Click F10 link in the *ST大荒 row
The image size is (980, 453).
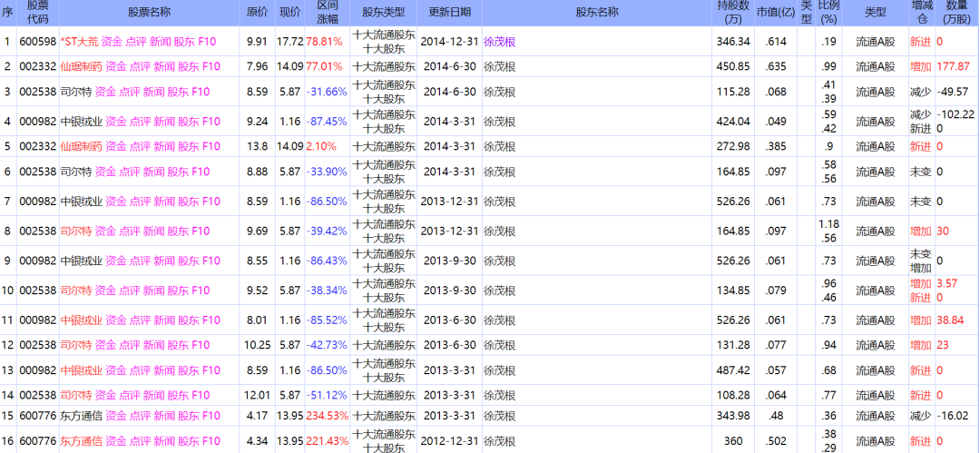pos(211,42)
